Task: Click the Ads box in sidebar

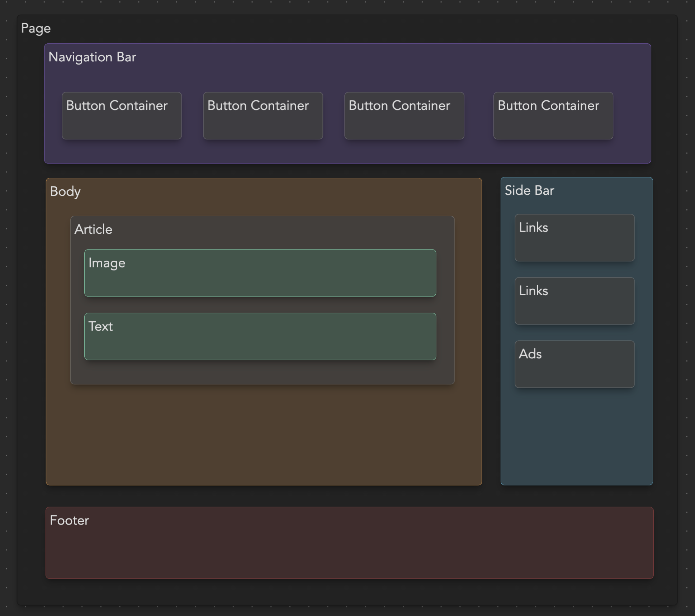Action: pyautogui.click(x=575, y=364)
